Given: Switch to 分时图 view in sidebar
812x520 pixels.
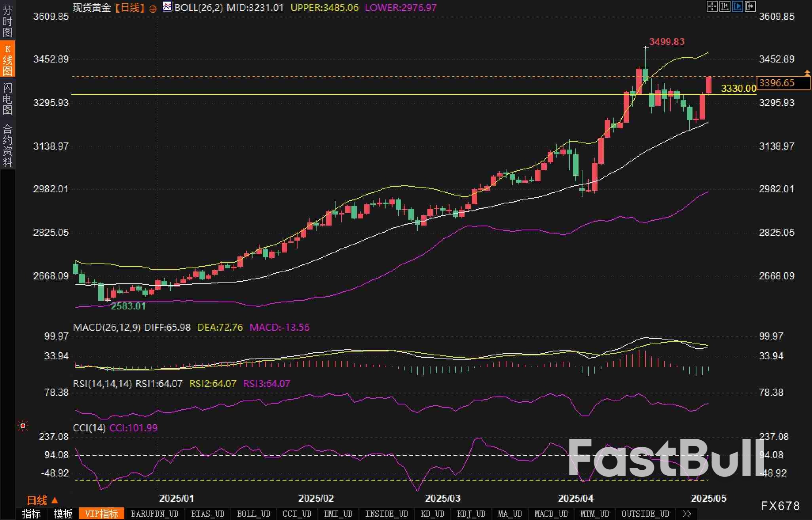Looking at the screenshot, I should tap(8, 21).
